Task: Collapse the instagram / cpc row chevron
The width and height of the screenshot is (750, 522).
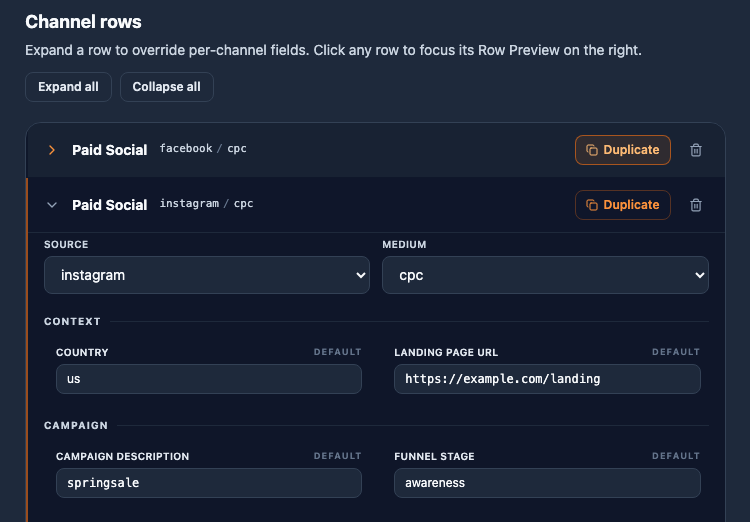Action: coord(52,205)
